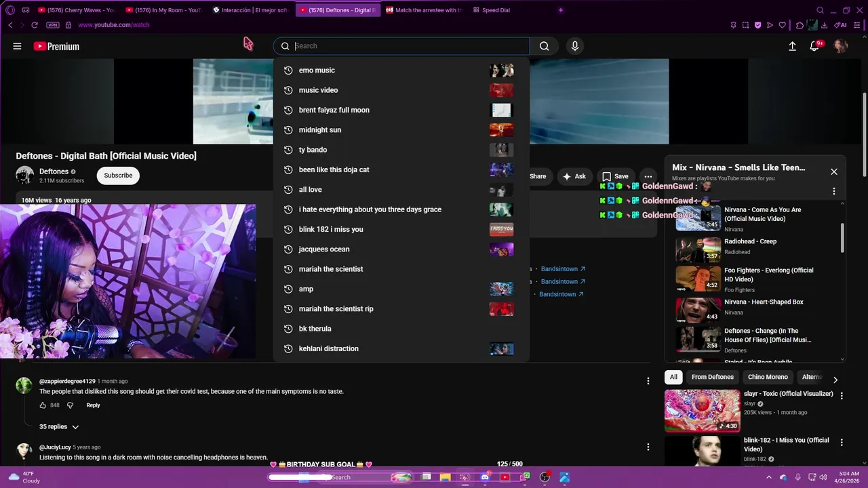Select 'brent faiyaz full moon' suggestion

[x=401, y=110]
